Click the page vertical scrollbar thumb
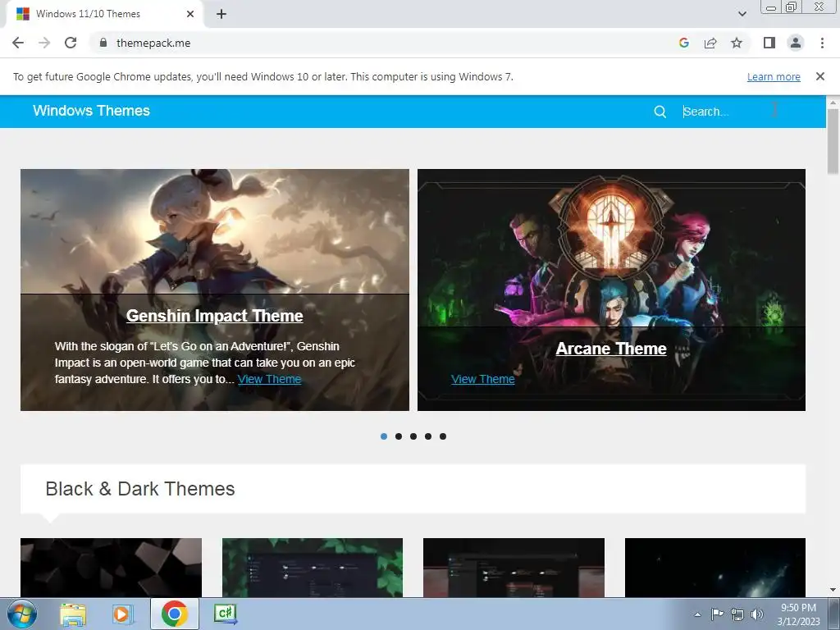The width and height of the screenshot is (840, 630). coord(833,141)
